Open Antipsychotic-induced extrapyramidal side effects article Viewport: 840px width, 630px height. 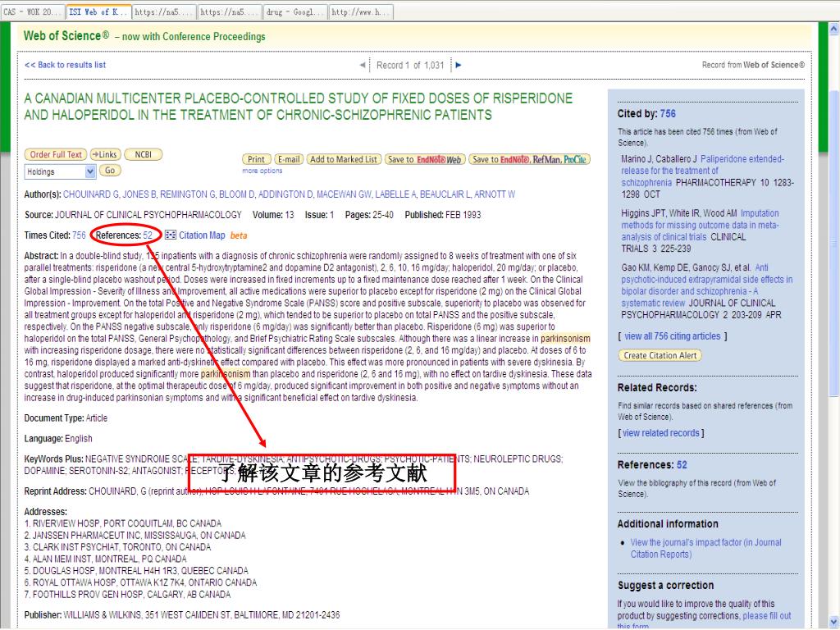[706, 285]
